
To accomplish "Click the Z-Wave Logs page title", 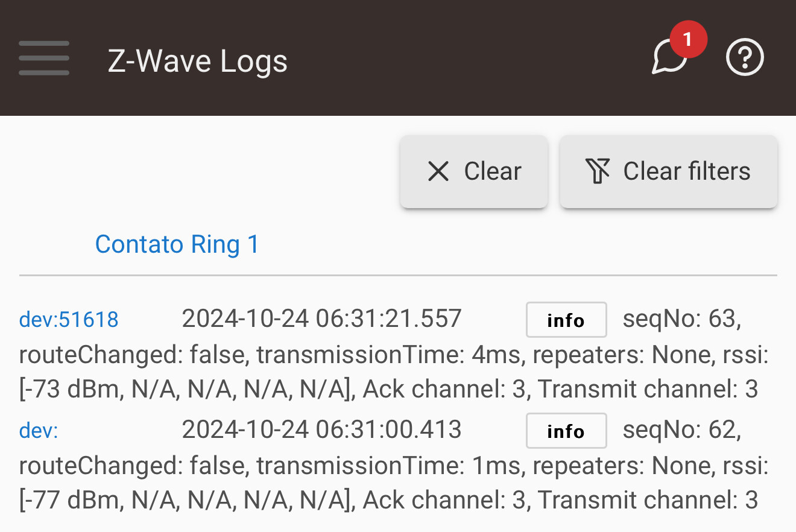I will point(198,61).
